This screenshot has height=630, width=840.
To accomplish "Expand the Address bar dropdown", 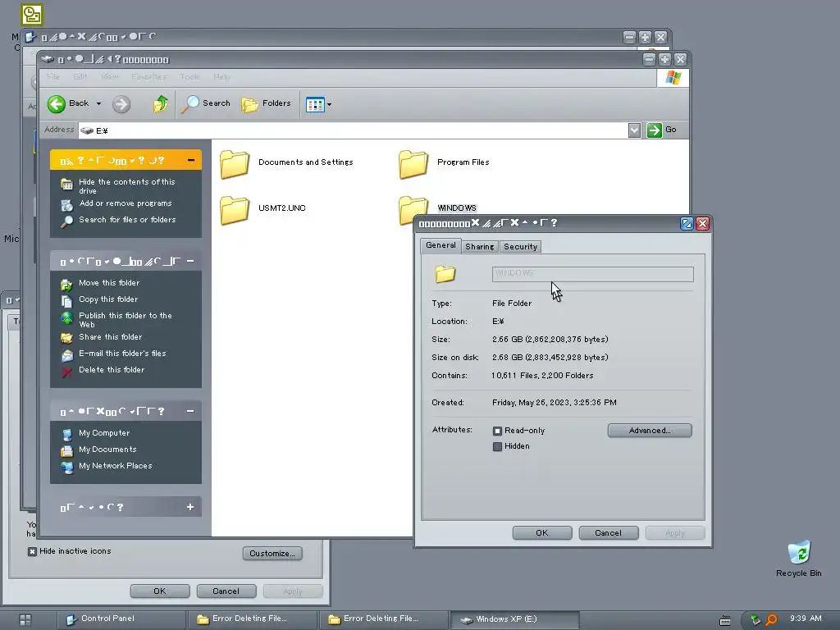I will pyautogui.click(x=634, y=130).
